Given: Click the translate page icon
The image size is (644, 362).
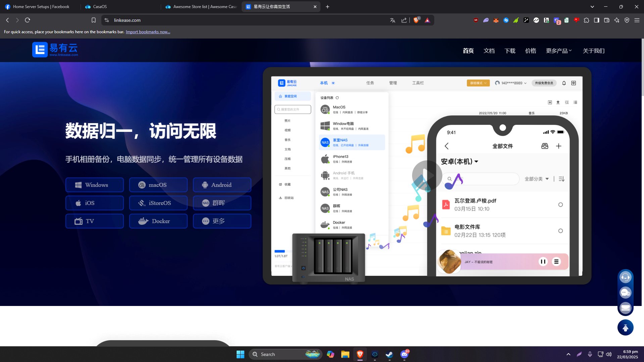Looking at the screenshot, I should pos(392,20).
